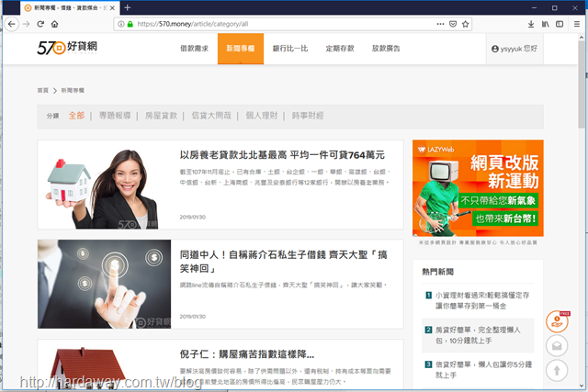Click scrollbar up arrow at top
Image resolution: width=588 pixels, height=392 pixels.
click(582, 37)
